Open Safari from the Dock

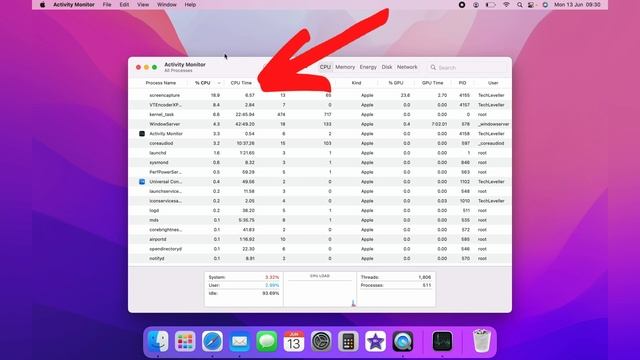coord(212,341)
